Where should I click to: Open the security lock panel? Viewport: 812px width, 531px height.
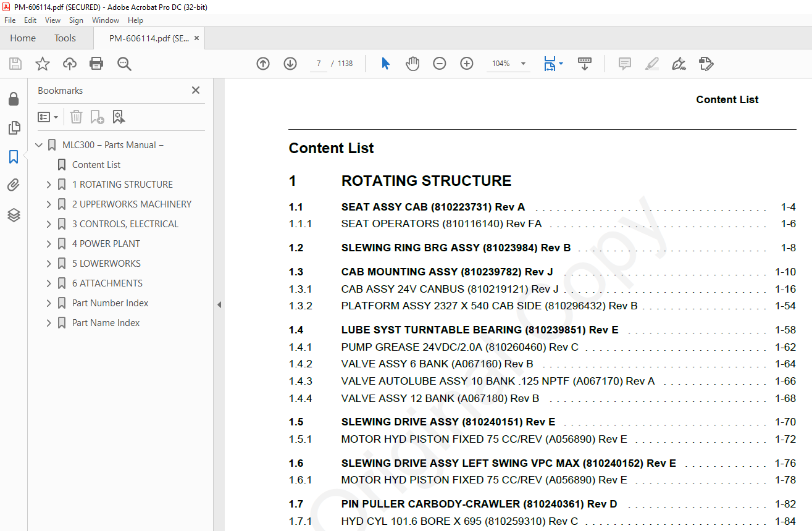tap(14, 99)
